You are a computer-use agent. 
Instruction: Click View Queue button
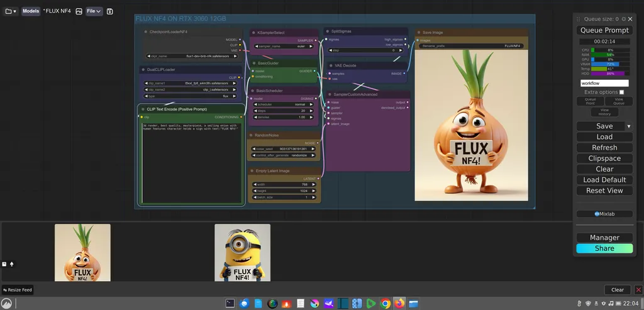(619, 101)
